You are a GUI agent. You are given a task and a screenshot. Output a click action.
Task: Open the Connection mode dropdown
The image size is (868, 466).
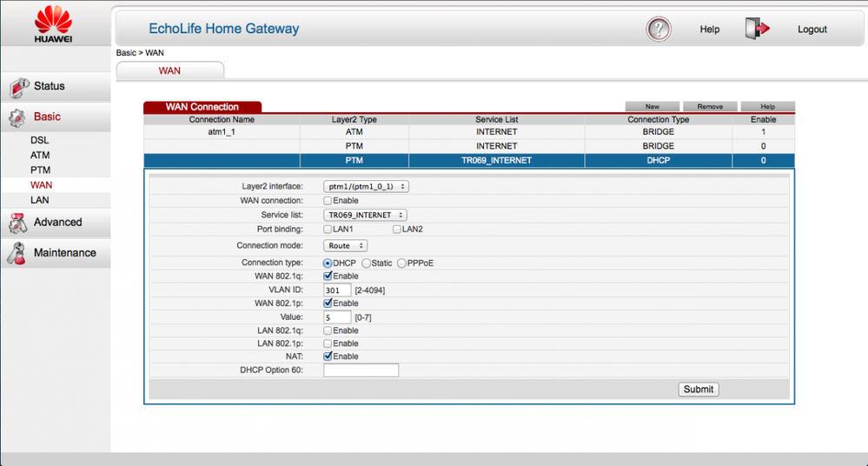coord(345,246)
